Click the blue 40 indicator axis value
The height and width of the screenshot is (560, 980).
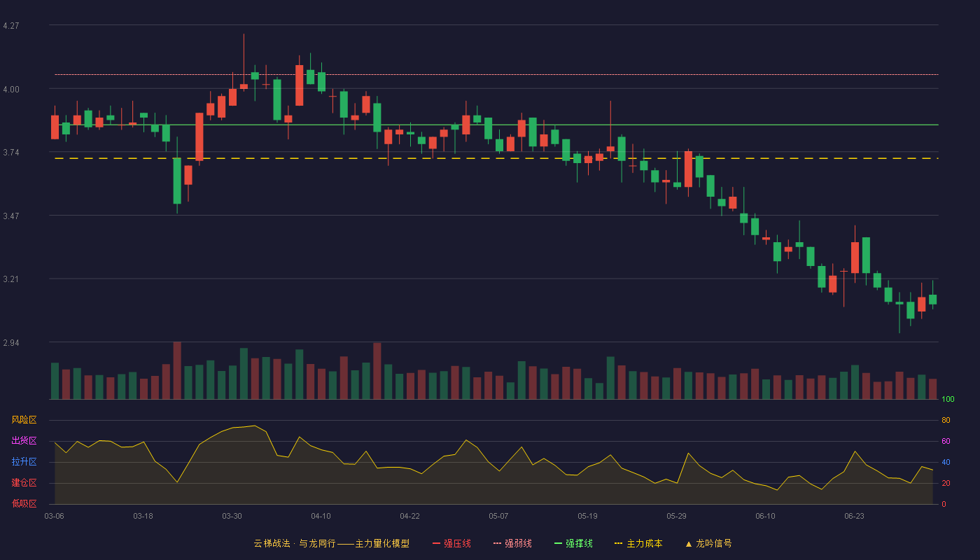pyautogui.click(x=946, y=463)
